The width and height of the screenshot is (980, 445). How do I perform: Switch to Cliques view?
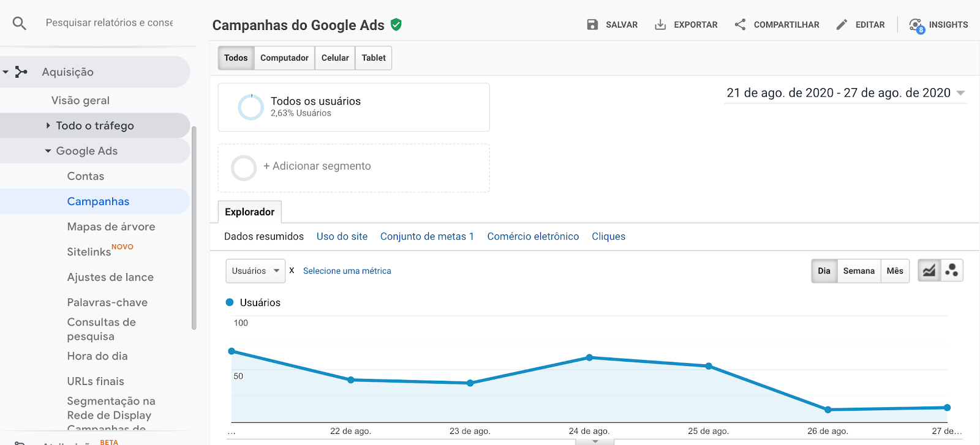608,236
